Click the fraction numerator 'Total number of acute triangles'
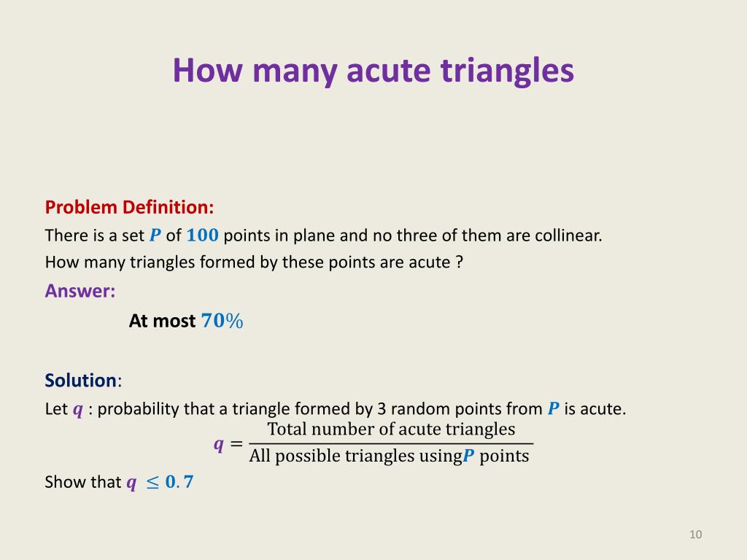Viewport: 747px width, 560px height. pos(391,429)
